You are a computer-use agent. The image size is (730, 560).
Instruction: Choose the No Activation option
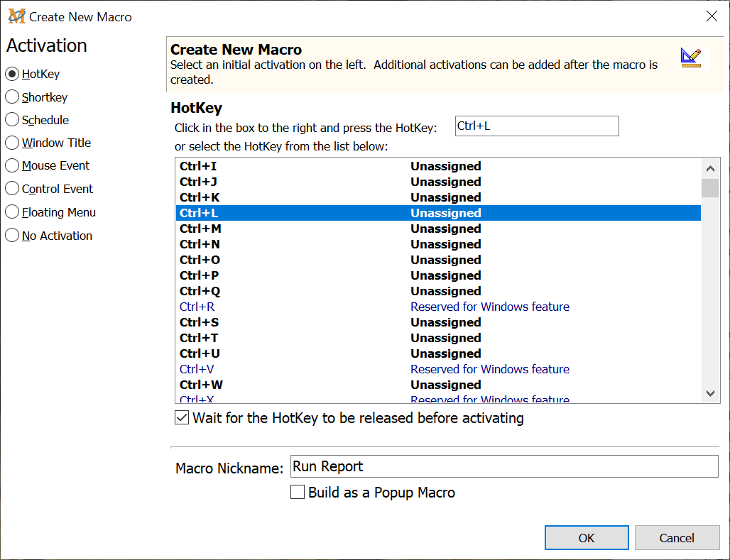click(12, 236)
